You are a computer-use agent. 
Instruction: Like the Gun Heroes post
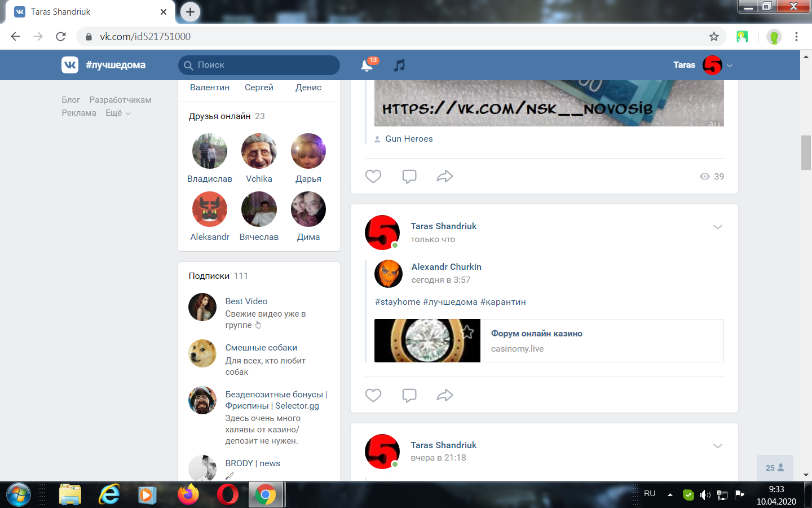click(x=373, y=176)
